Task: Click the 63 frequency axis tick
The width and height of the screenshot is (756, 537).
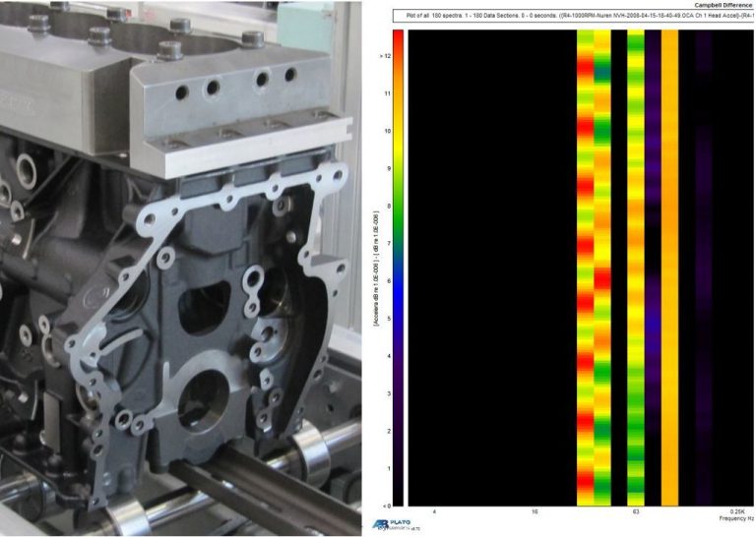Action: [x=636, y=511]
